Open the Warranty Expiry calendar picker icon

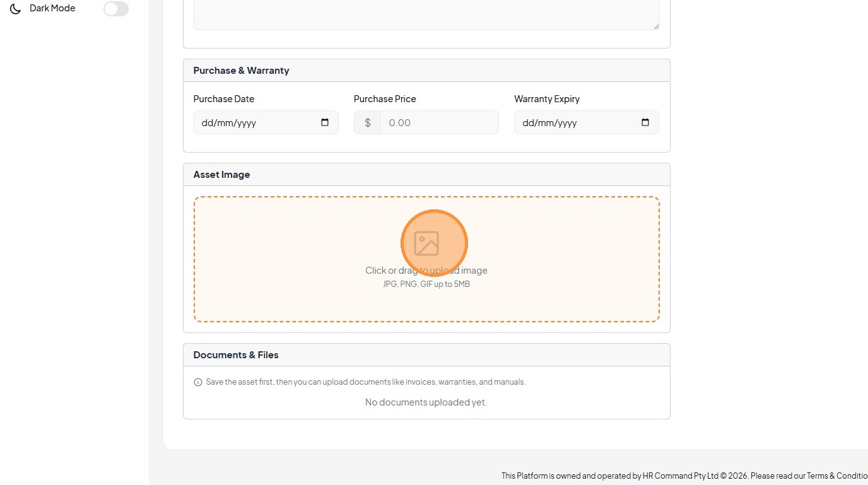coord(645,122)
